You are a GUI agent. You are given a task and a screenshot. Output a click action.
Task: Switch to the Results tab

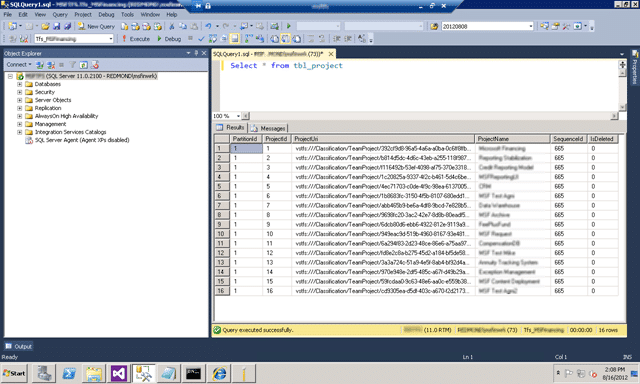(231, 127)
